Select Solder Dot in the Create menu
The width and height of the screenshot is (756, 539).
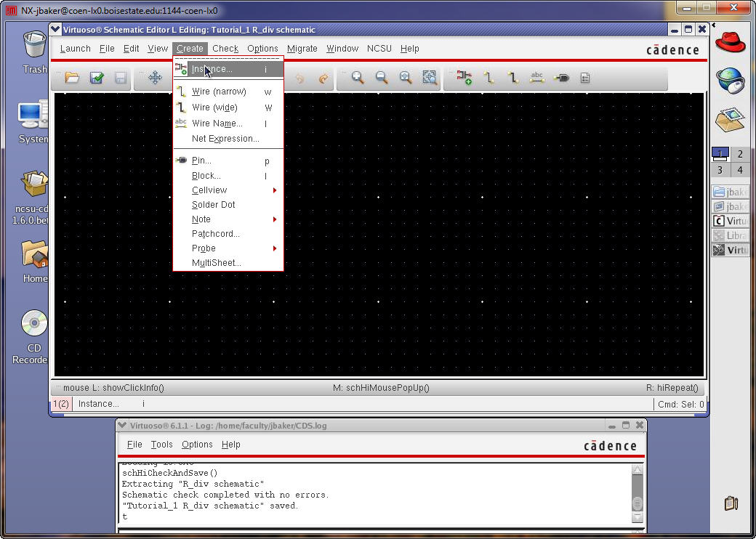pos(213,205)
